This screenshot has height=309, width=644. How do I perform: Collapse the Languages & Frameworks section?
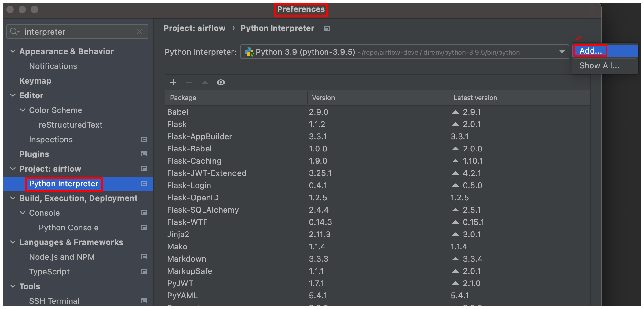(13, 242)
